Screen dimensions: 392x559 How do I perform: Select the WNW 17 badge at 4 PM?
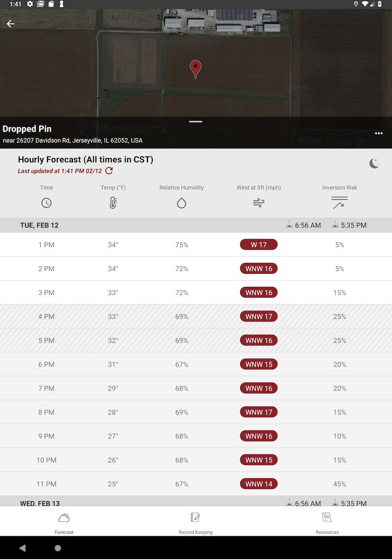(x=259, y=316)
